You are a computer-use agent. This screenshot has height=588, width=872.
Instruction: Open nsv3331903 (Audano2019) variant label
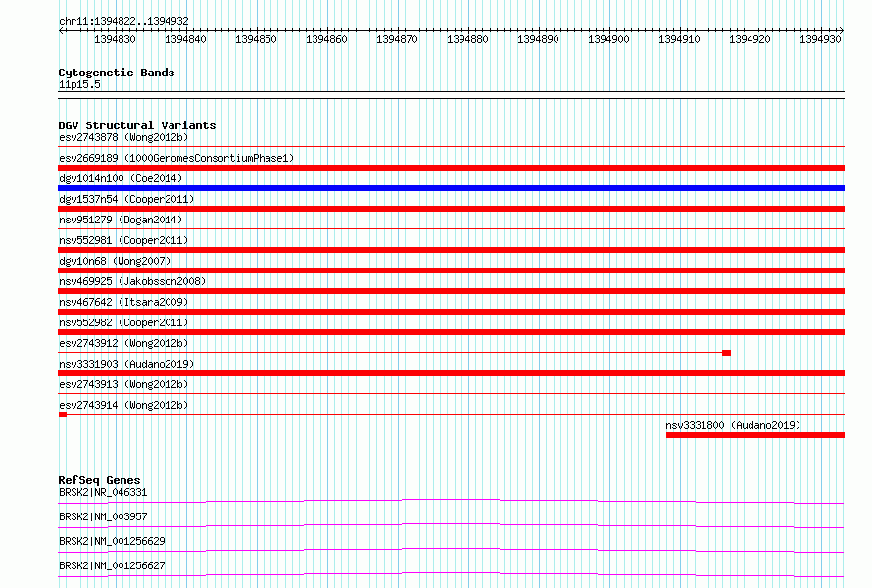click(126, 364)
